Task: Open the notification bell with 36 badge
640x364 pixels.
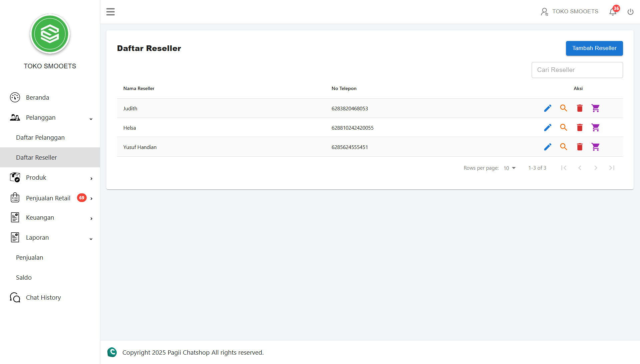Action: 613,12
